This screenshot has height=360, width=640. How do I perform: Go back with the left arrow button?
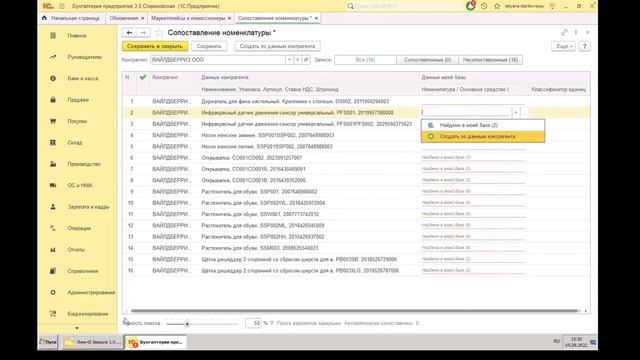click(129, 33)
